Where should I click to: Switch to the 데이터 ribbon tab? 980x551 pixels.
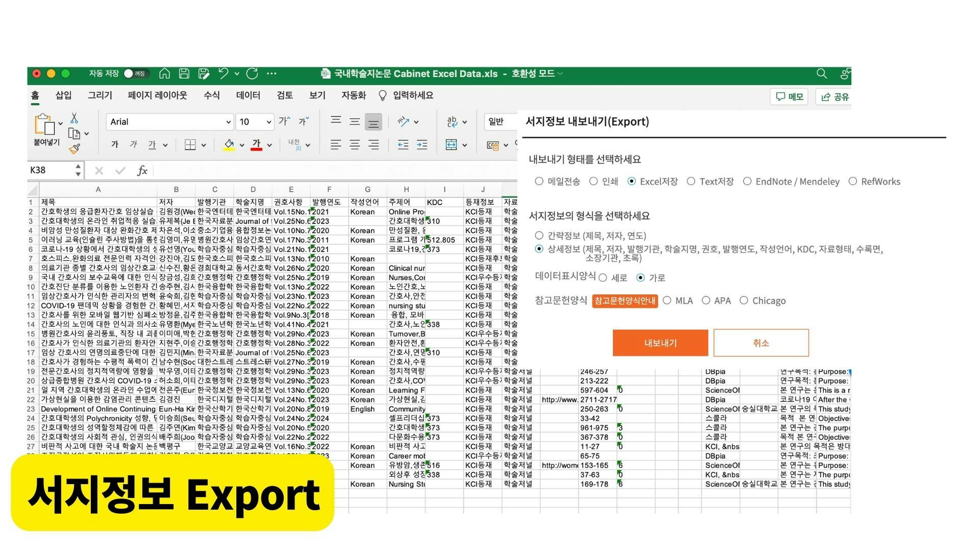coord(248,95)
